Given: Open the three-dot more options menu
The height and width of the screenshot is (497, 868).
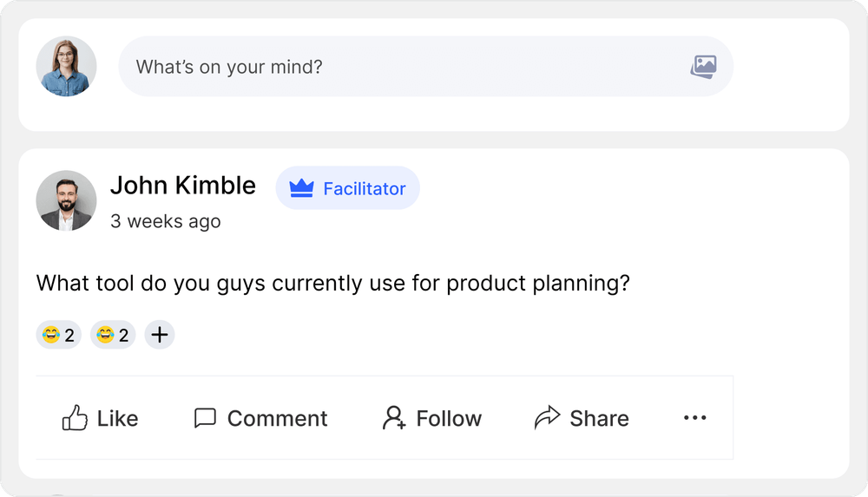Looking at the screenshot, I should point(695,418).
